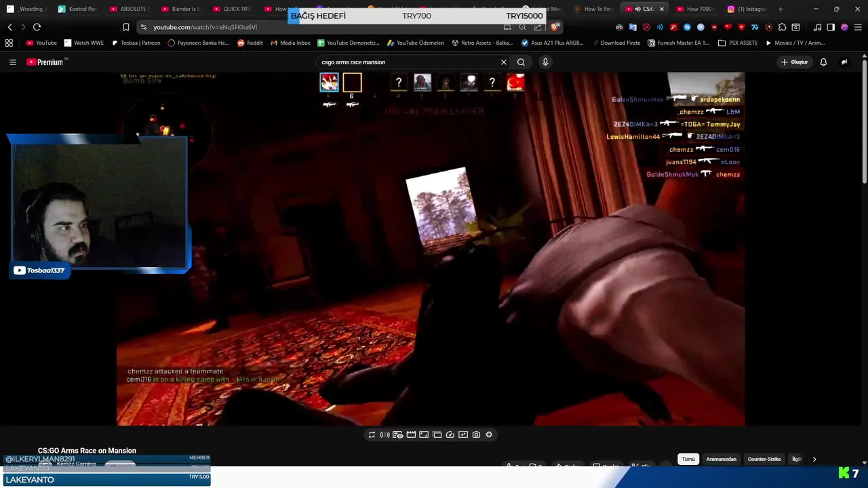Open the browser extensions puzzle icon
Viewport: 868px width, 488px height.
coord(782,27)
